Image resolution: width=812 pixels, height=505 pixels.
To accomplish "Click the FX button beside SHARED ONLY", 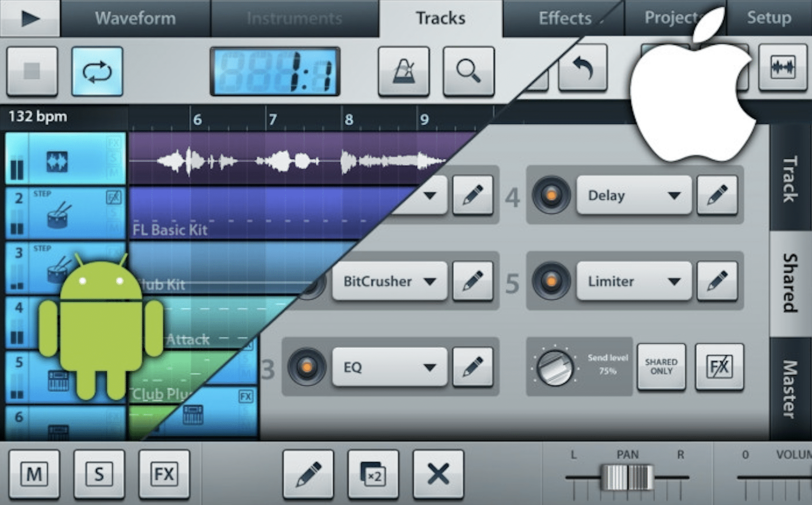I will tap(719, 367).
